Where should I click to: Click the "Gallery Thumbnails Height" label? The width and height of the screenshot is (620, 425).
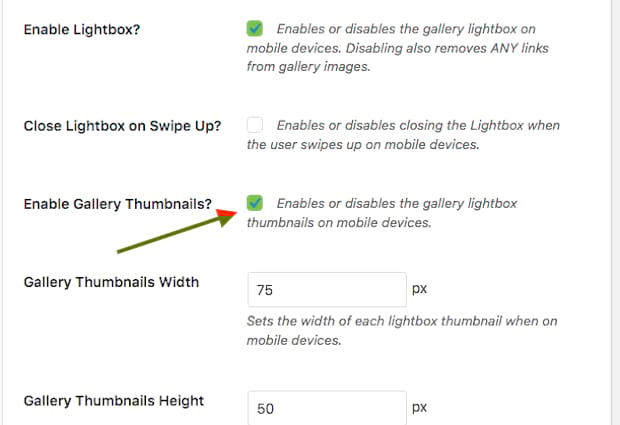pos(114,400)
